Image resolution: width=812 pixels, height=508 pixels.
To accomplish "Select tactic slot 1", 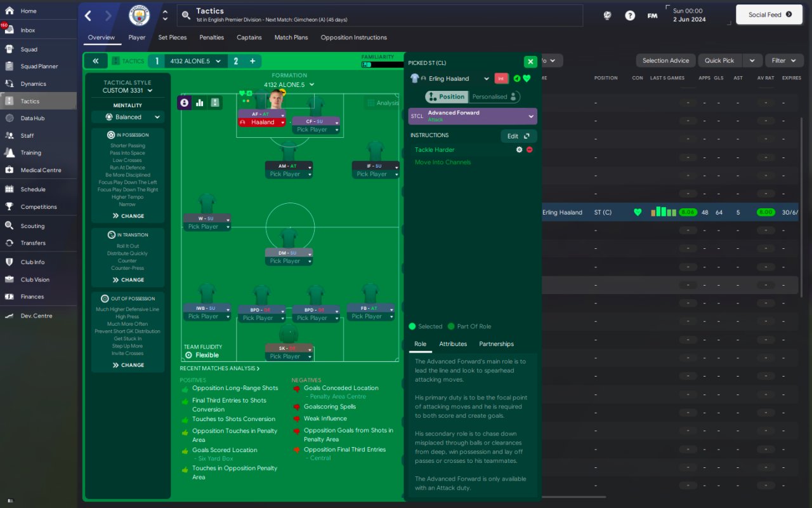I will click(156, 61).
